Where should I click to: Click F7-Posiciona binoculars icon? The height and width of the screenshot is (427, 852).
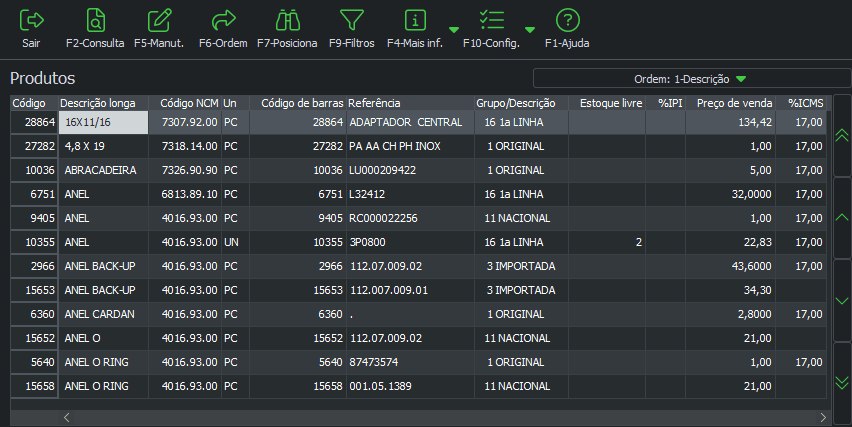(x=287, y=21)
